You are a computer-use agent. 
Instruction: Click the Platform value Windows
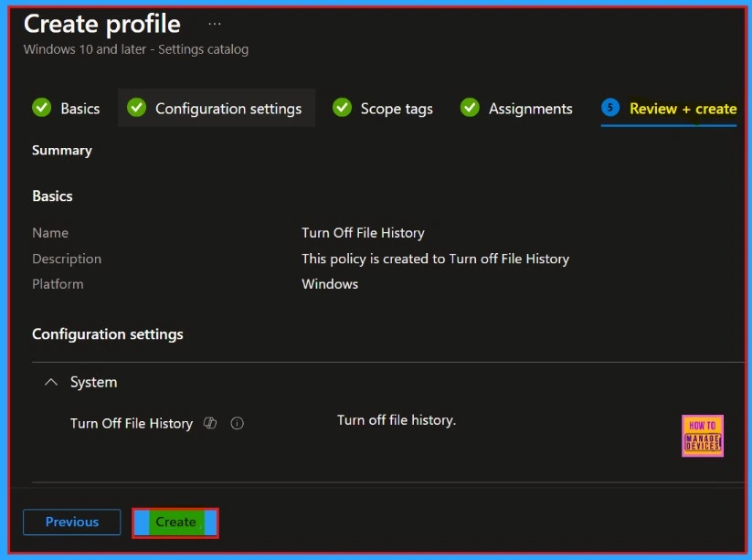(x=330, y=284)
